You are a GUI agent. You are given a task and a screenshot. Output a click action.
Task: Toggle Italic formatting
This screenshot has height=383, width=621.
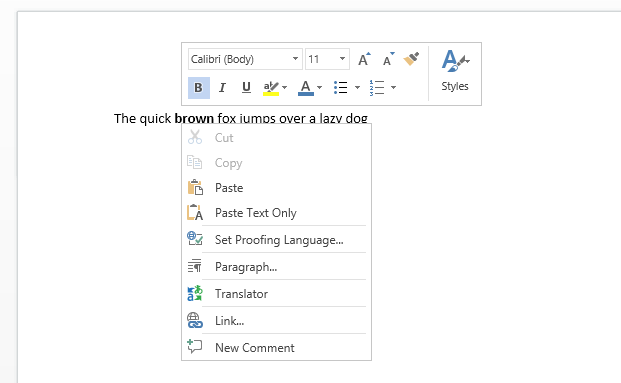tap(222, 88)
